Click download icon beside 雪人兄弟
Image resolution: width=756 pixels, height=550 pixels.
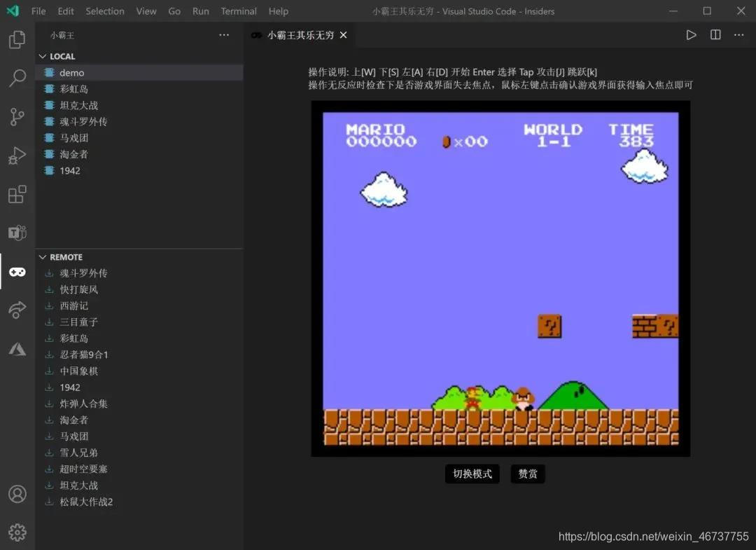click(x=49, y=453)
